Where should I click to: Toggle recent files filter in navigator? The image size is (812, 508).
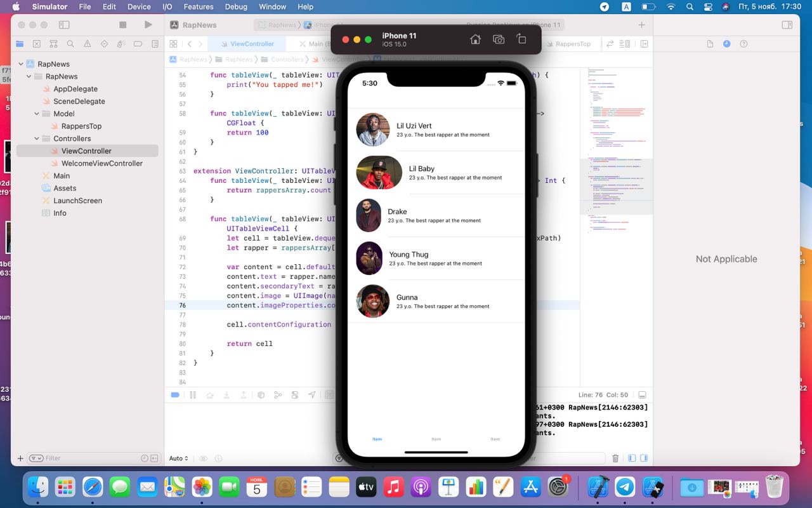145,458
